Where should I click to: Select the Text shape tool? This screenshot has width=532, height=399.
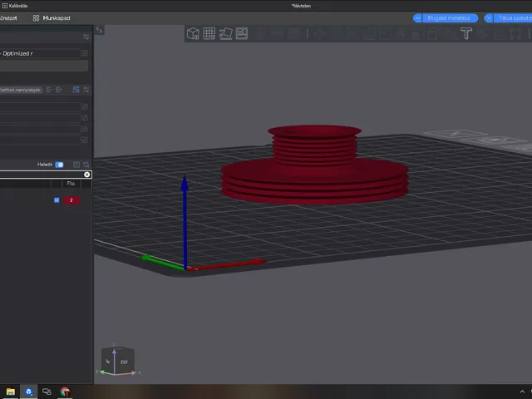click(466, 33)
